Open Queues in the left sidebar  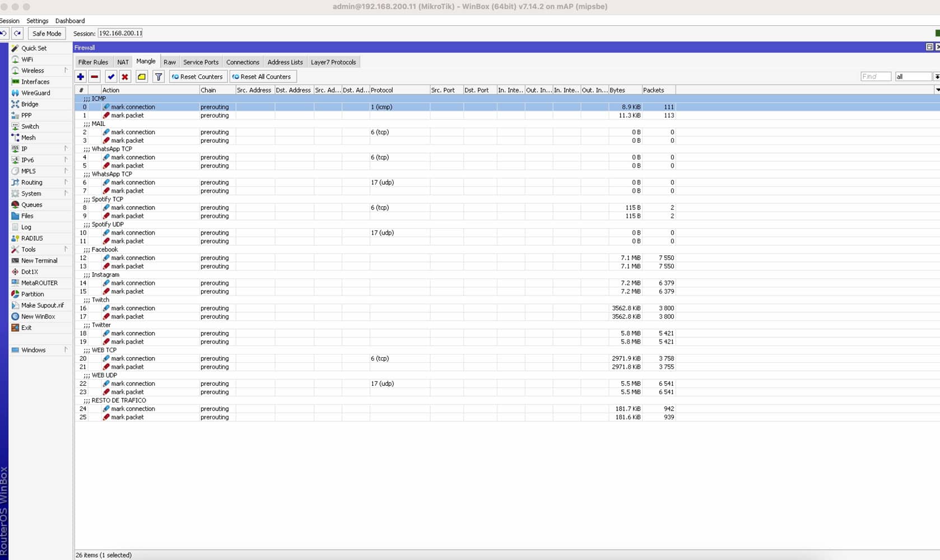point(31,205)
